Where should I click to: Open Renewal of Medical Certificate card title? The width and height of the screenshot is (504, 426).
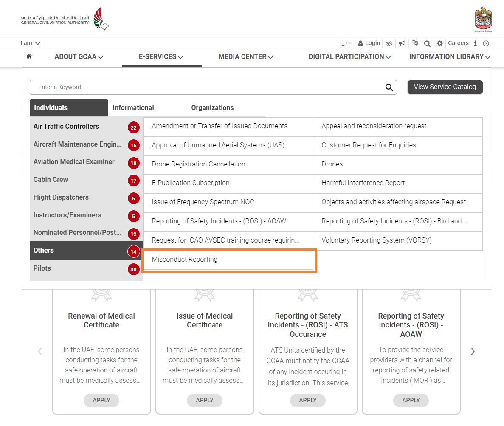tap(101, 321)
